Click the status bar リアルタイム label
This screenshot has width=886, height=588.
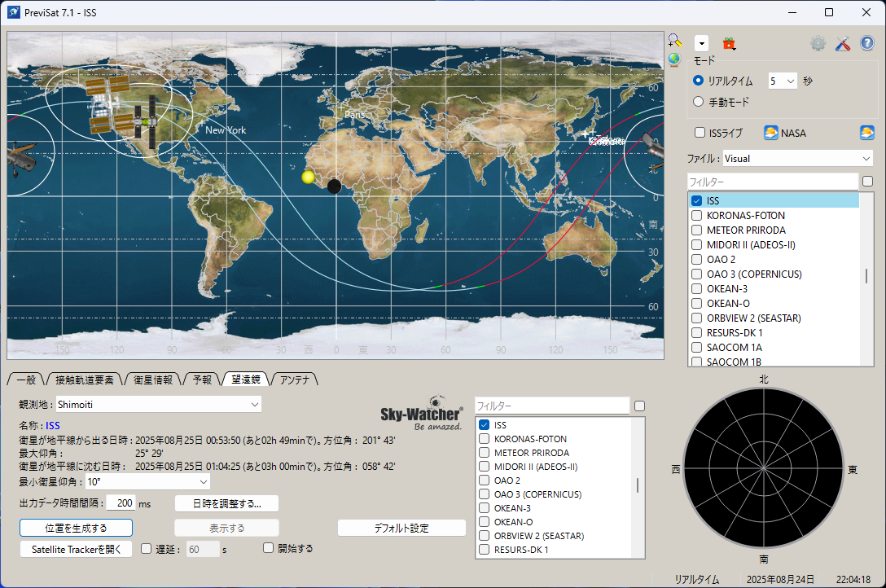[697, 580]
